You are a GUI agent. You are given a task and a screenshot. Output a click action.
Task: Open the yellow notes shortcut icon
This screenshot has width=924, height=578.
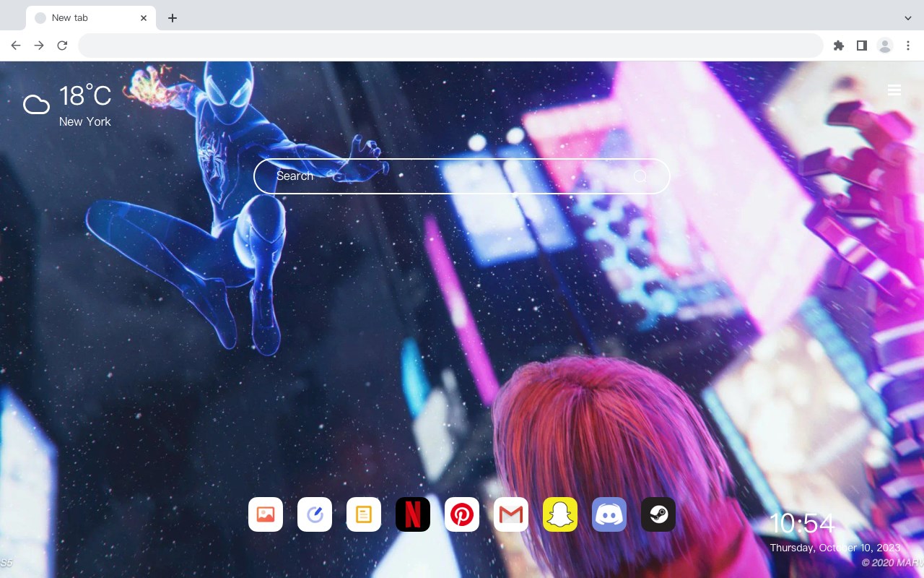coord(364,514)
